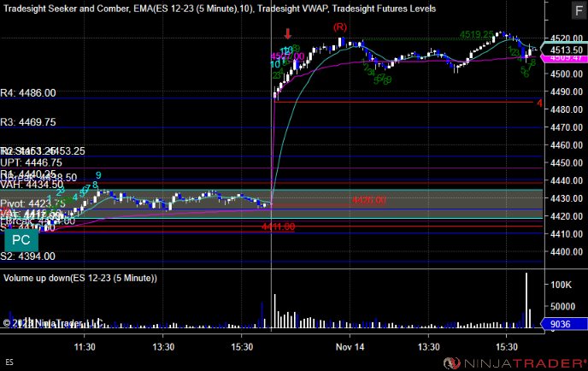Click the 4430.00 price axis label
This screenshot has width=588, height=371.
567,198
